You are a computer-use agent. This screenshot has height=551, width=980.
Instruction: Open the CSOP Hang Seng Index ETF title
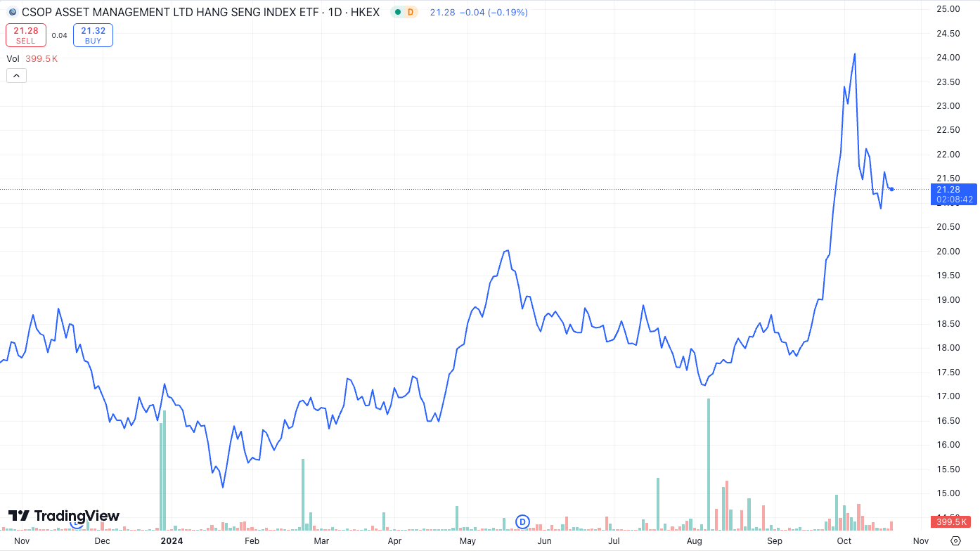tap(200, 12)
